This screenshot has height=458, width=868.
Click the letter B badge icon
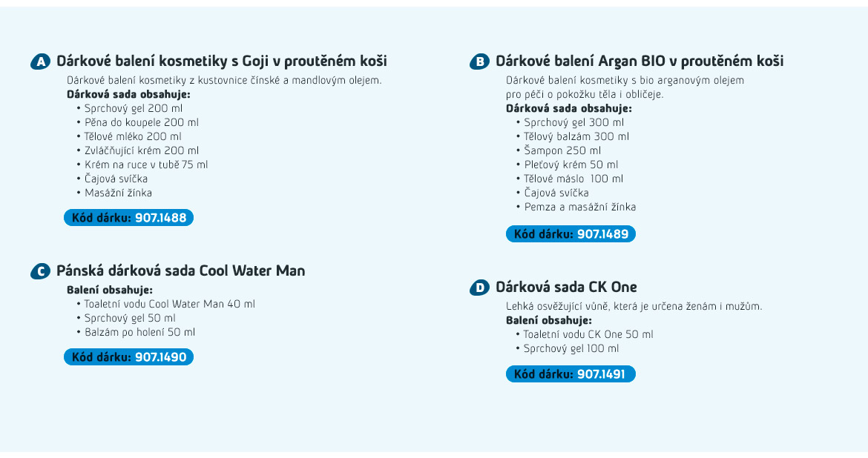coord(479,62)
